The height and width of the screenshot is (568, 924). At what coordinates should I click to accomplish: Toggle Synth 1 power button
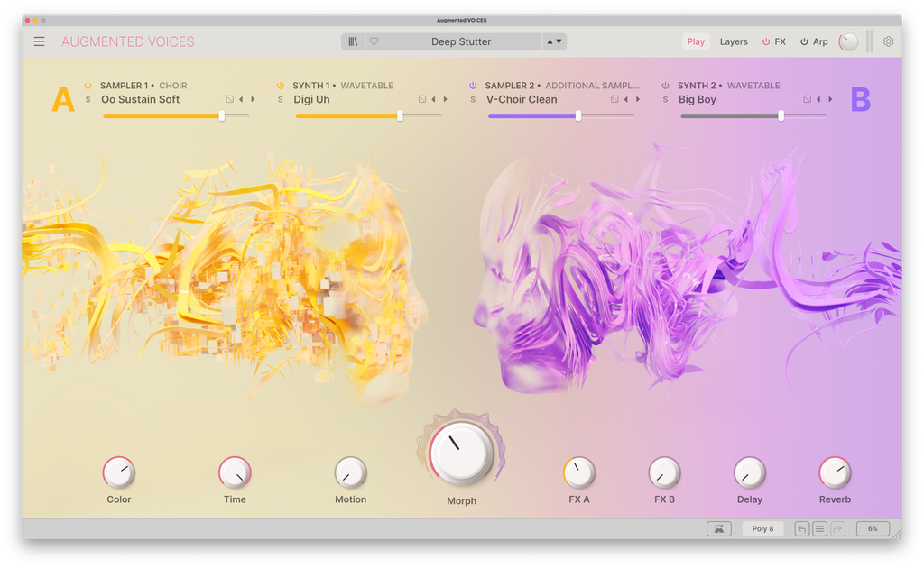[281, 86]
